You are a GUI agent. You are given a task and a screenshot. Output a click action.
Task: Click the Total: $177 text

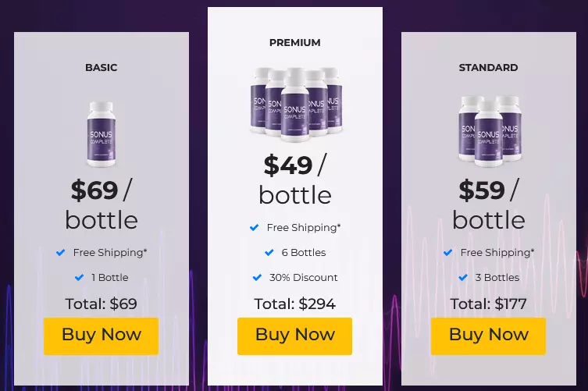[488, 304]
